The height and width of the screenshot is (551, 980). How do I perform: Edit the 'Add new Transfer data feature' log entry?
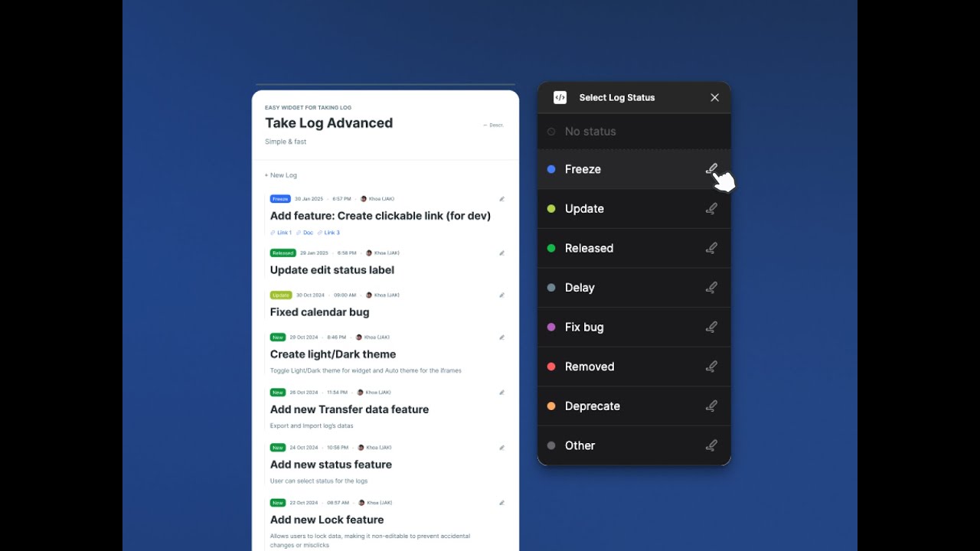tap(502, 393)
